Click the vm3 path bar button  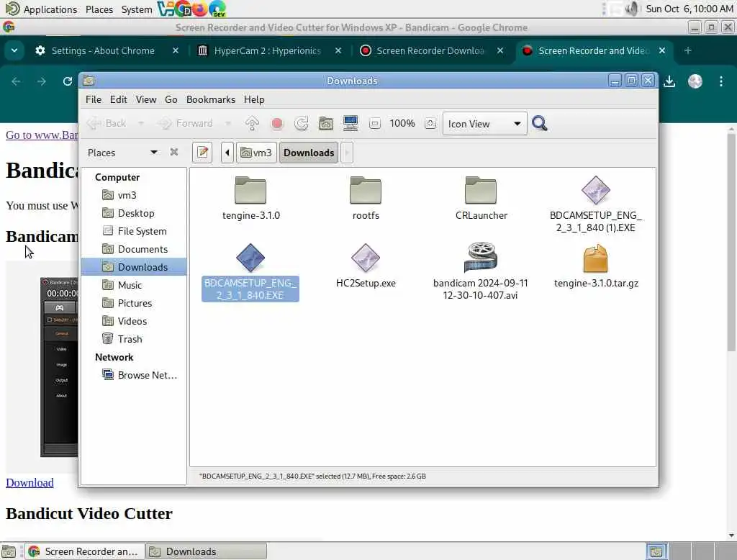pos(256,153)
